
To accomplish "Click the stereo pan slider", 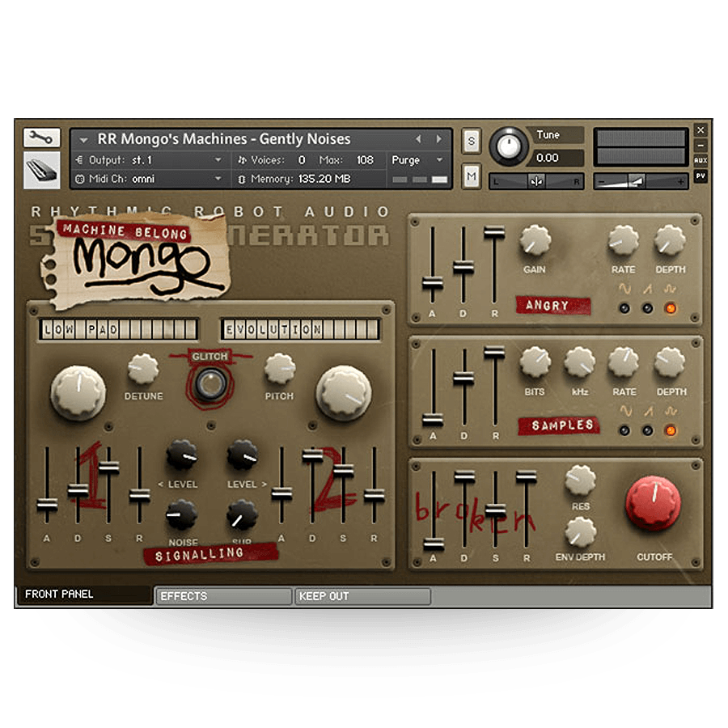I will pyautogui.click(x=536, y=181).
